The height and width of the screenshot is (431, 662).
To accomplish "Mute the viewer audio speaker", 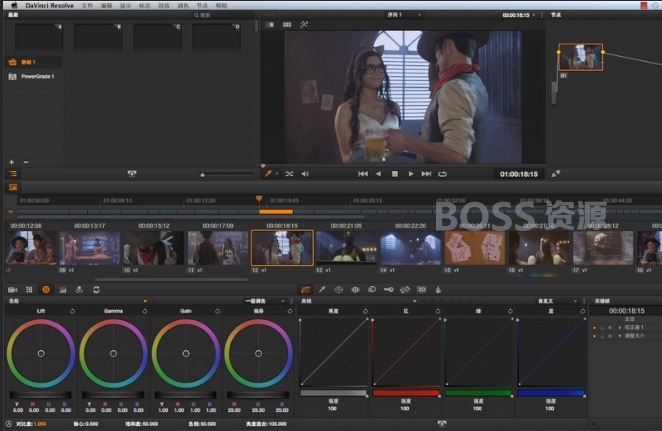I will tap(305, 174).
